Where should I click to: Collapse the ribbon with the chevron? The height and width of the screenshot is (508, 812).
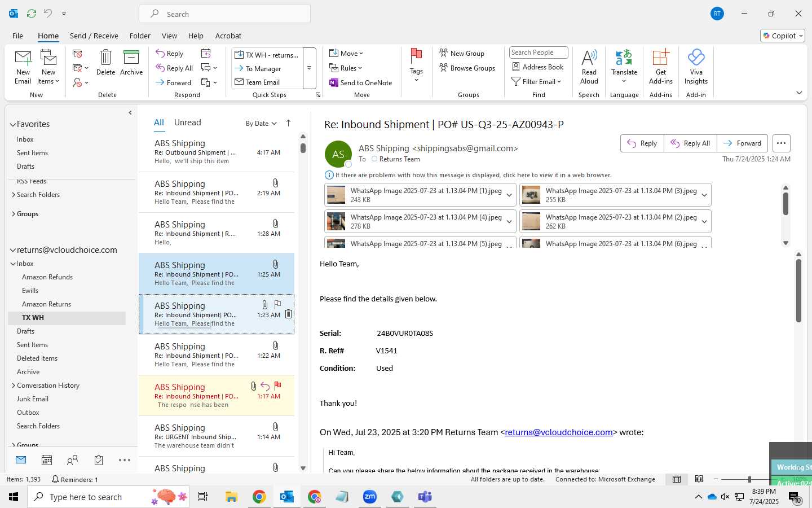pos(799,93)
